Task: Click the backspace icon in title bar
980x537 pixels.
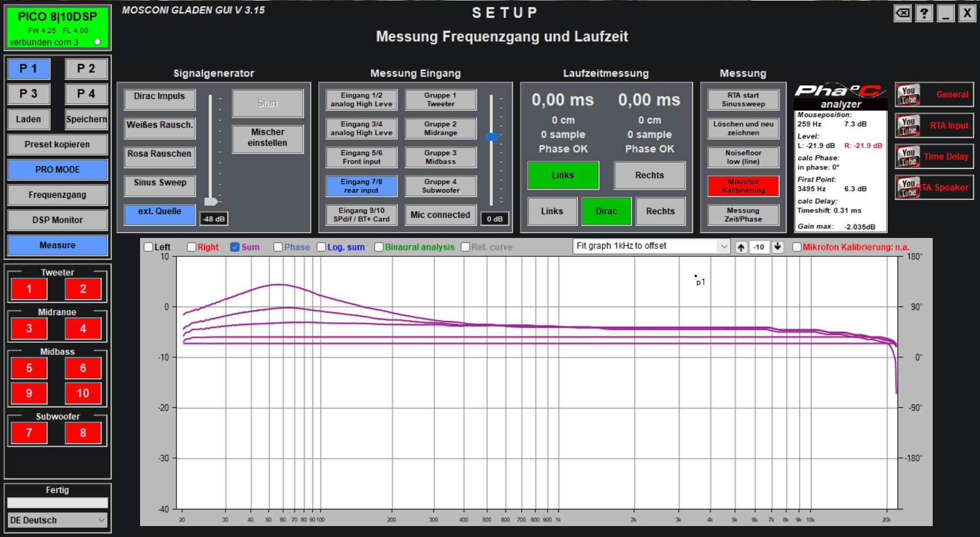Action: click(x=903, y=13)
